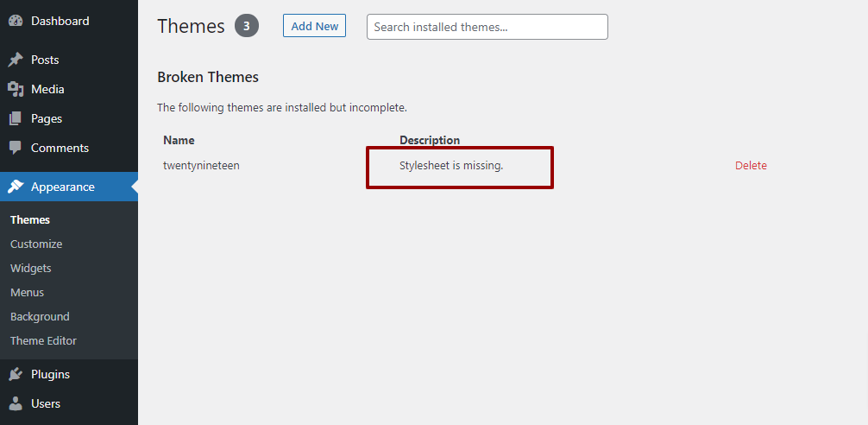Click the twentynineteen theme name
Viewport: 868px width, 425px height.
[x=201, y=166]
